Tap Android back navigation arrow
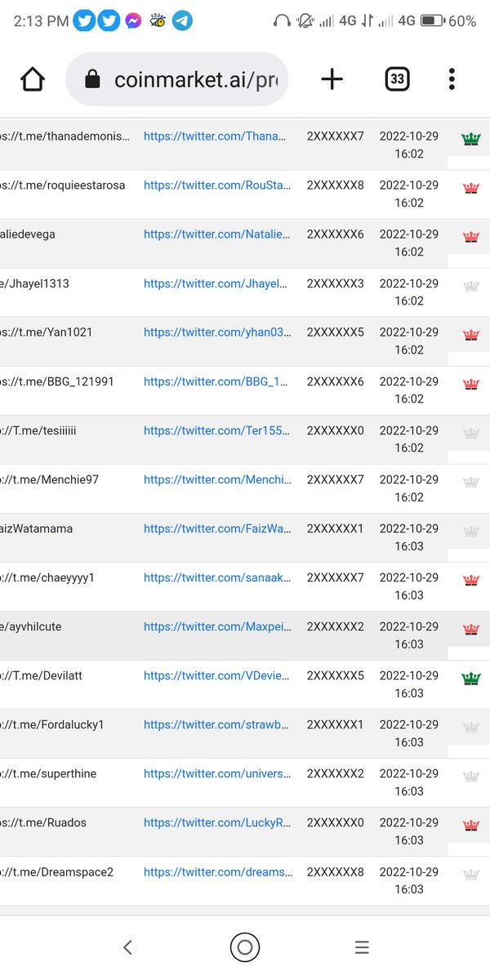 127,947
